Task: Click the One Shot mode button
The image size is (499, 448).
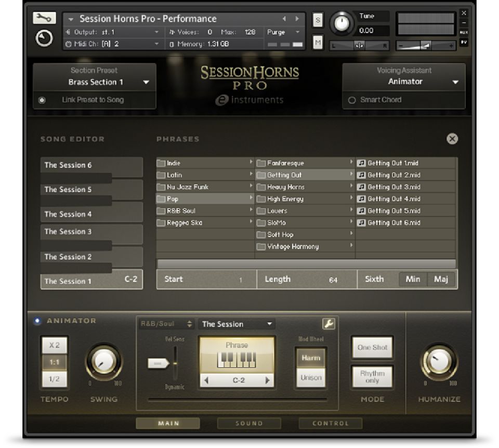Action: coord(372,348)
